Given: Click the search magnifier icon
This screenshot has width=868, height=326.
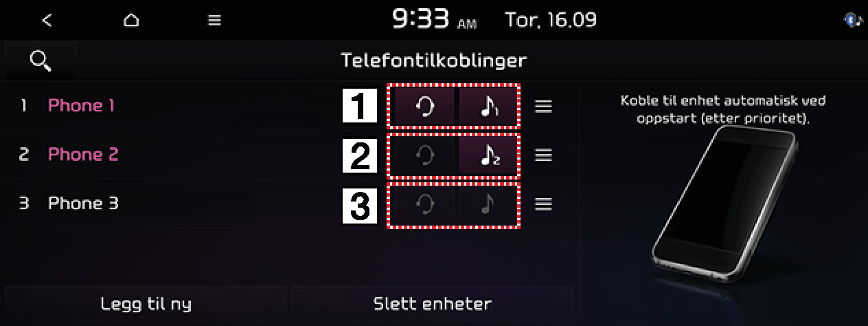Looking at the screenshot, I should pyautogui.click(x=41, y=61).
